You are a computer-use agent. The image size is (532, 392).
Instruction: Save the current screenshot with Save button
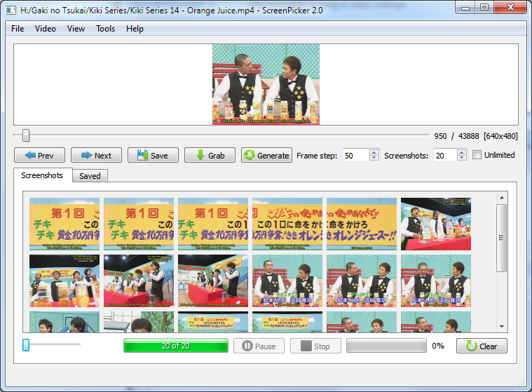click(x=153, y=155)
